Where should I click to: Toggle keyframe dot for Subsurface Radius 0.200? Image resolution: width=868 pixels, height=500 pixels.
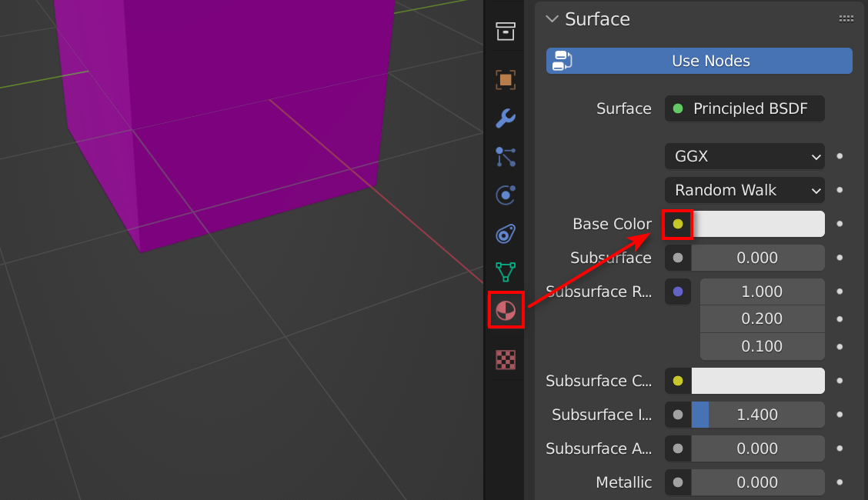click(x=840, y=319)
